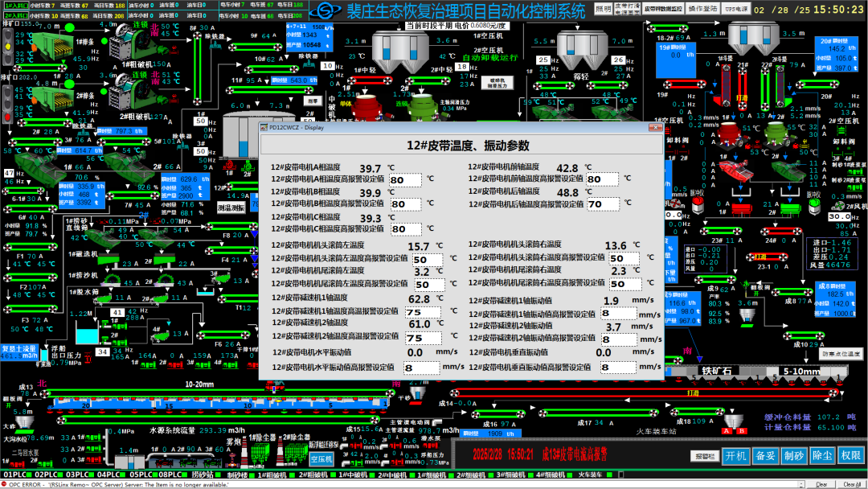The width and height of the screenshot is (868, 489).
Task: Click the 1#入料口 selector box
Action: pyautogui.click(x=14, y=5)
